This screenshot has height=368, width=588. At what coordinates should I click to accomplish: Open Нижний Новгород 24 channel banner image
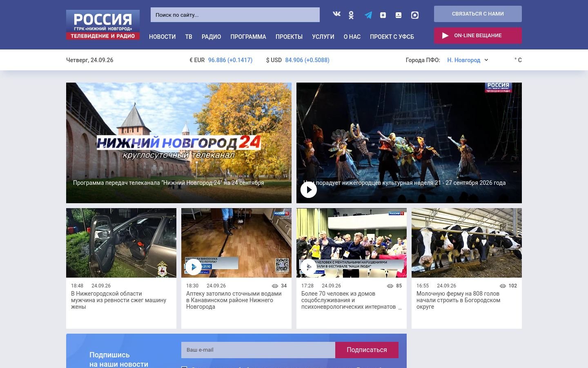click(x=179, y=143)
